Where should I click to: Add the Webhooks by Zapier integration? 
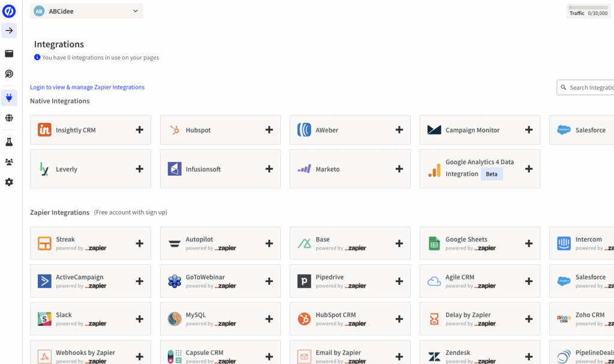point(139,357)
